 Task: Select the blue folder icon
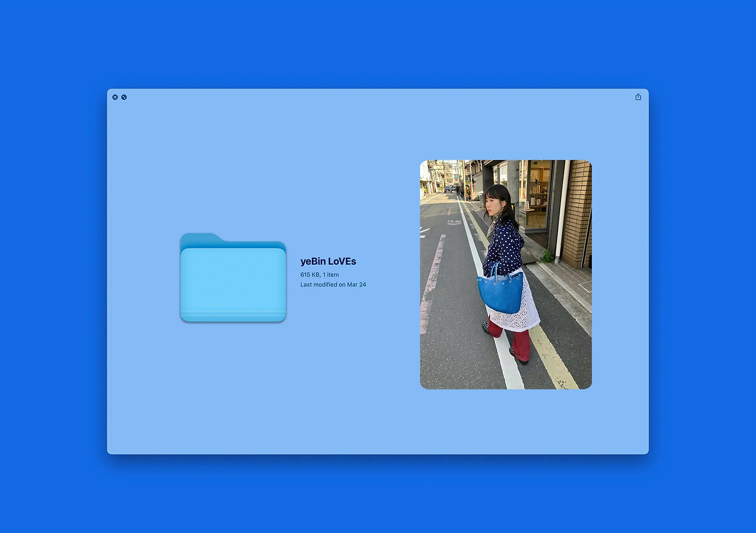click(x=233, y=278)
